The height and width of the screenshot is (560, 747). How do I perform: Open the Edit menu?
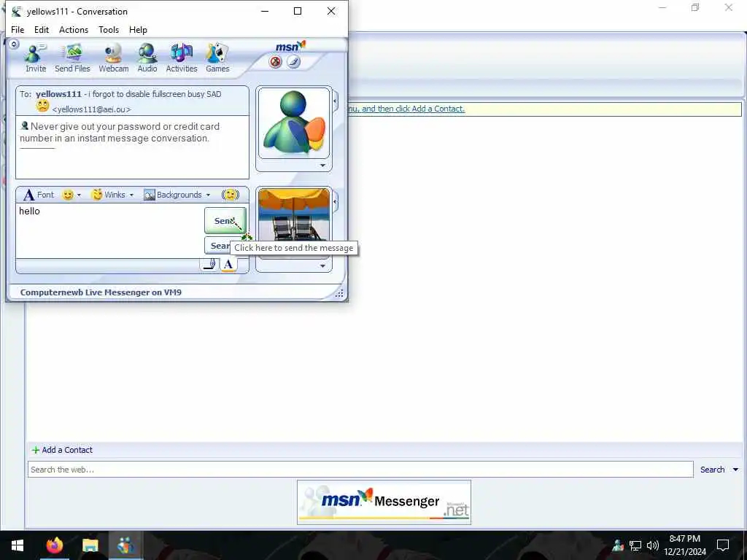click(x=42, y=29)
